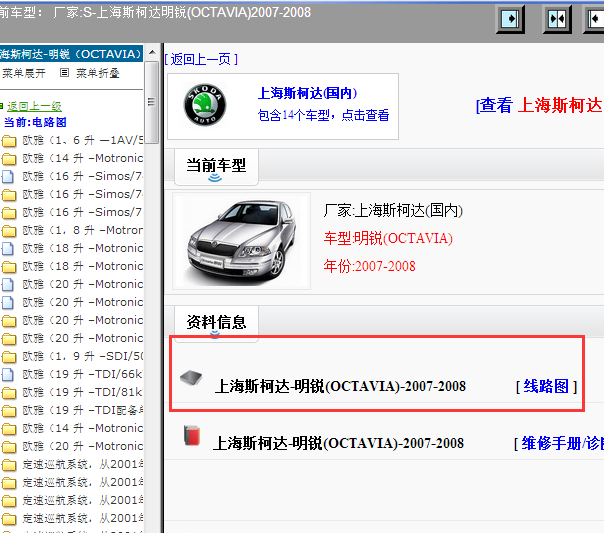Click the 车型:明锐(OCTAVIA) text
The image size is (604, 533).
[388, 238]
